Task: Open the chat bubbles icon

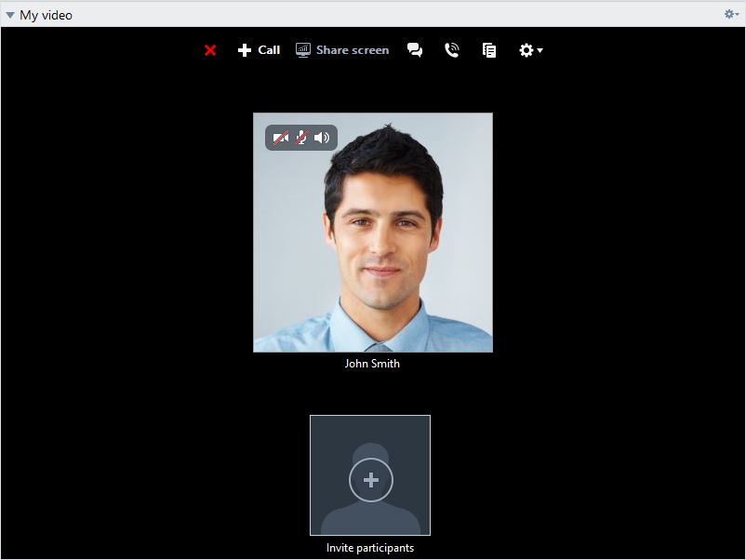Action: pyautogui.click(x=414, y=50)
